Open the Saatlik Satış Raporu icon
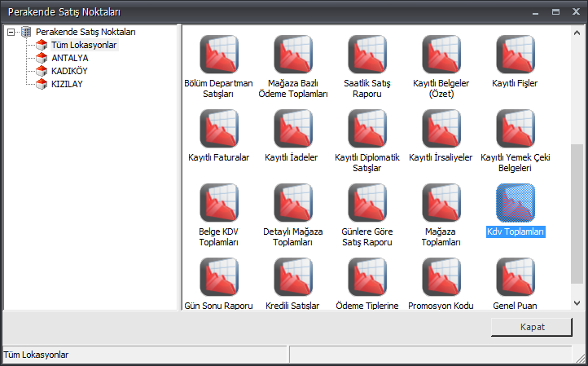Screen dimensions: 588x366 367,55
